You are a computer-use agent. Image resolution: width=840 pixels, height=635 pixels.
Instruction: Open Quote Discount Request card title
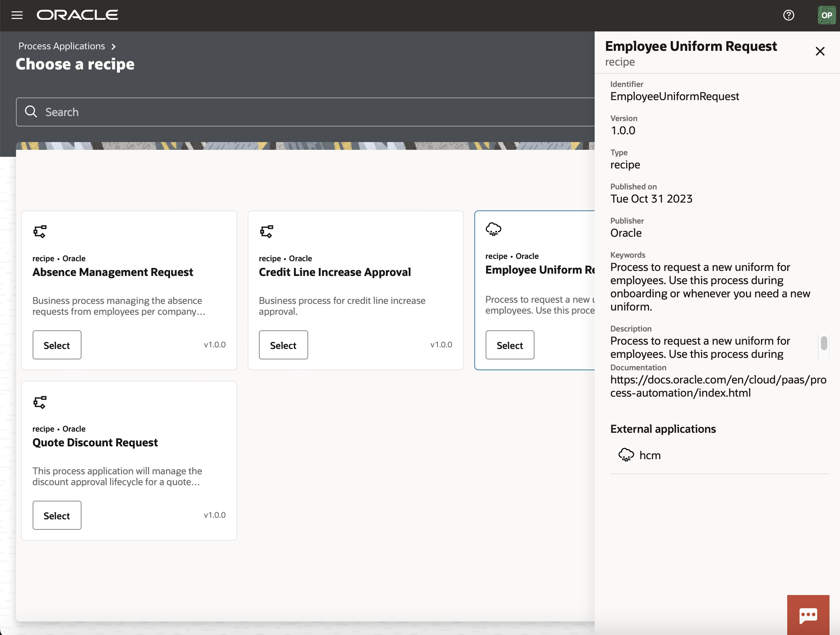pyautogui.click(x=95, y=442)
